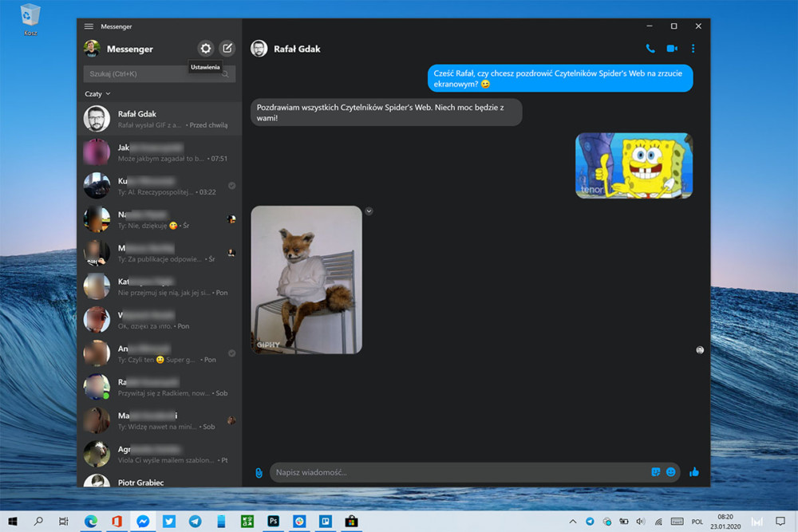Click own profile avatar next to Messenger title
Screen dimensions: 798x532
(92, 49)
